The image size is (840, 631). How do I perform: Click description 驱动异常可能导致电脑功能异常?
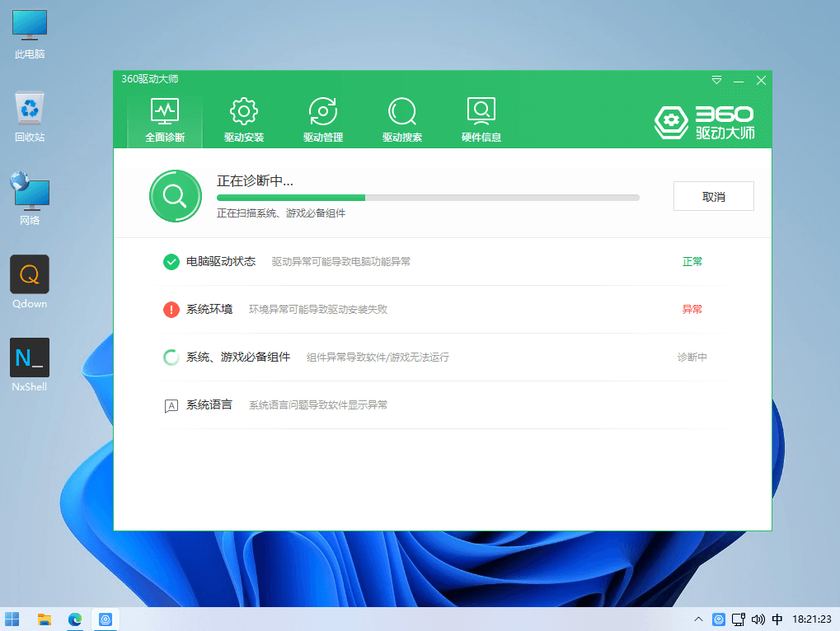click(x=341, y=262)
